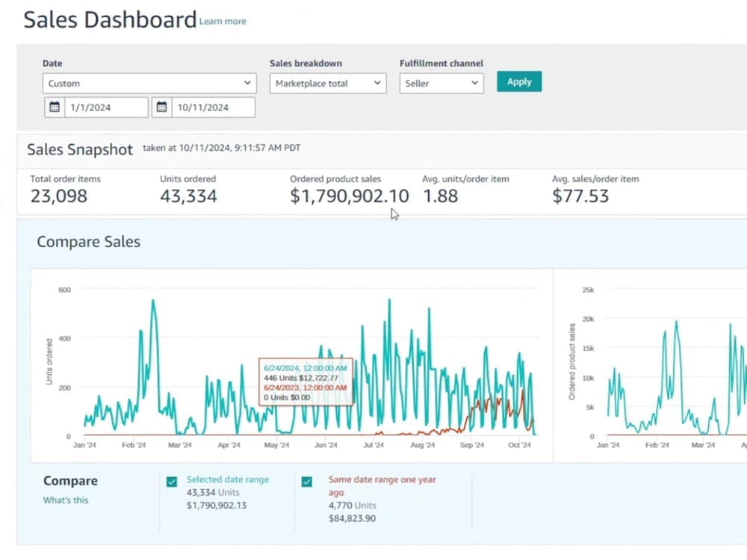Click the chart tooltip for 6/24/2024
This screenshot has width=747, height=560.
[x=306, y=382]
